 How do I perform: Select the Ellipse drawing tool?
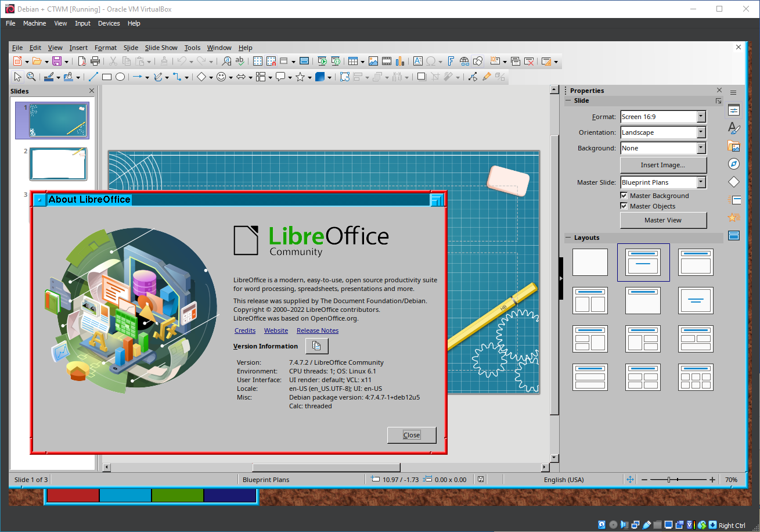120,77
